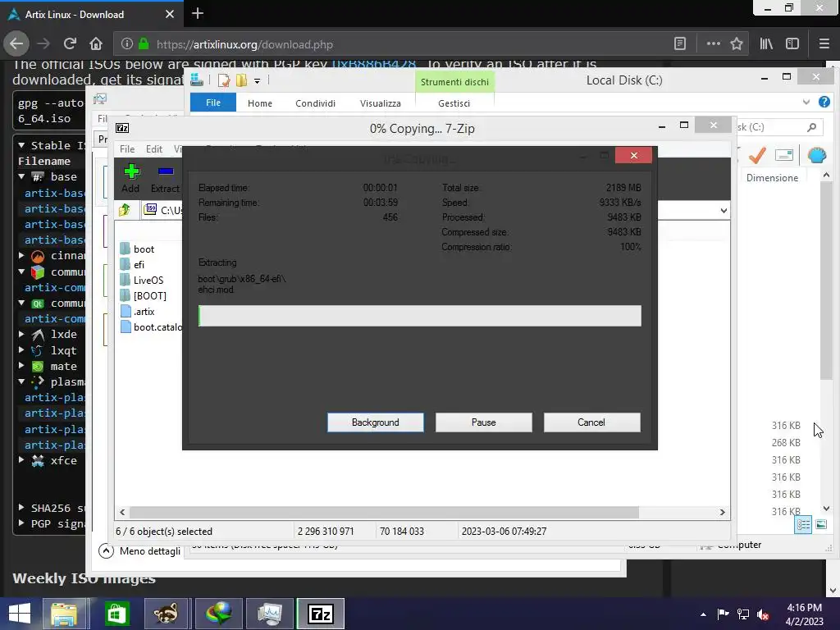Open a new Firefox tab
The image size is (840, 630).
point(198,13)
